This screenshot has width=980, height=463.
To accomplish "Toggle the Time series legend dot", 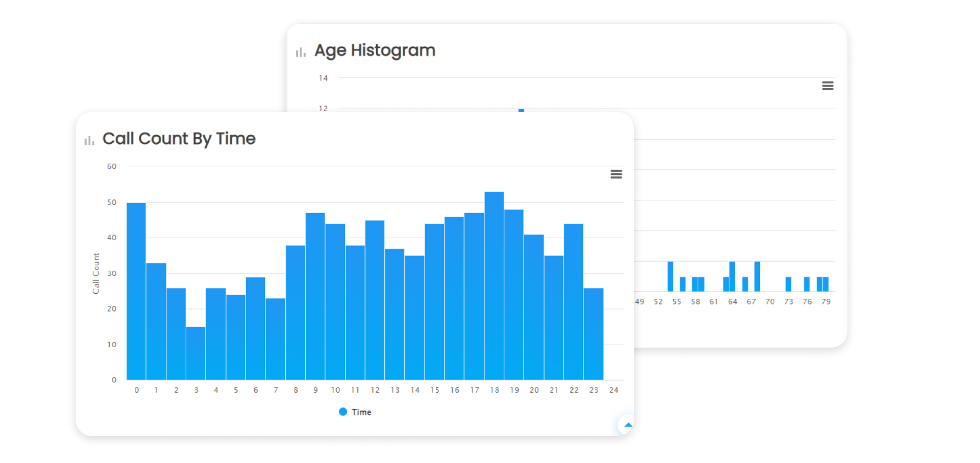I will coord(343,411).
